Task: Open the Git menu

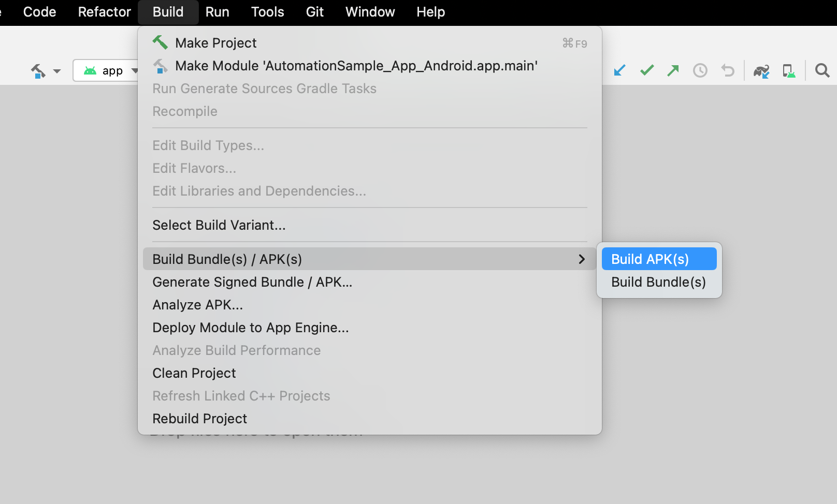Action: point(314,12)
